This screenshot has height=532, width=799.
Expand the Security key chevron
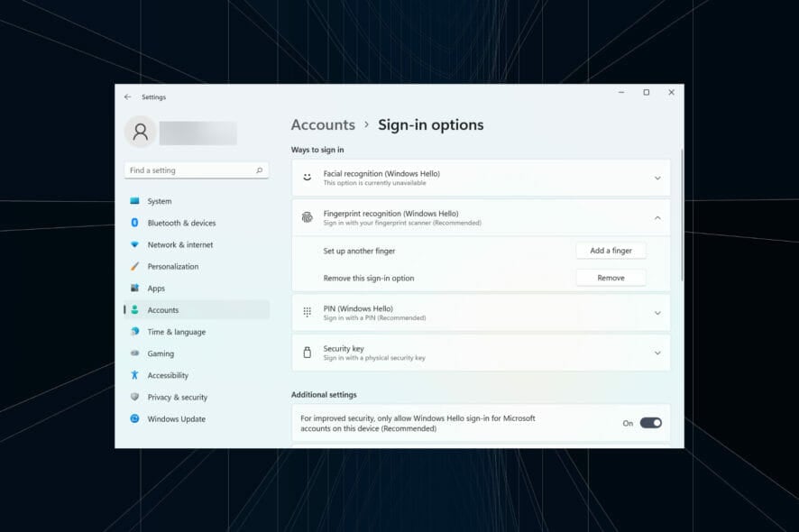pos(657,353)
